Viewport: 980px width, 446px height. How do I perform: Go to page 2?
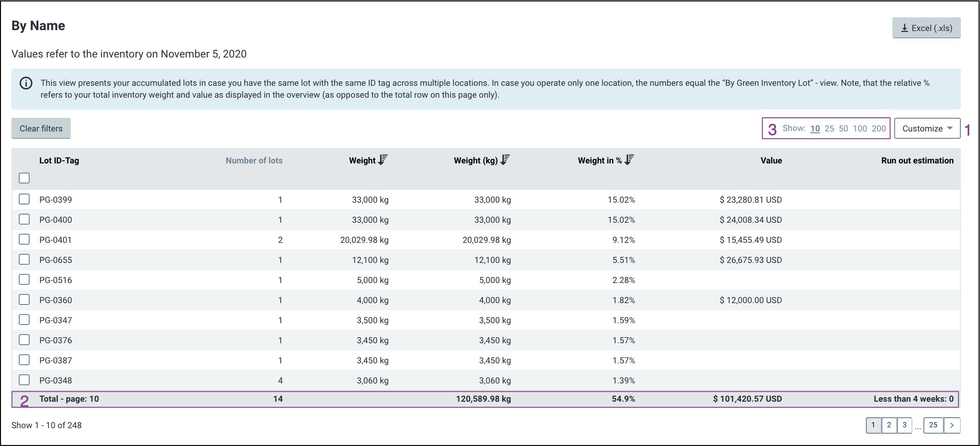click(889, 425)
